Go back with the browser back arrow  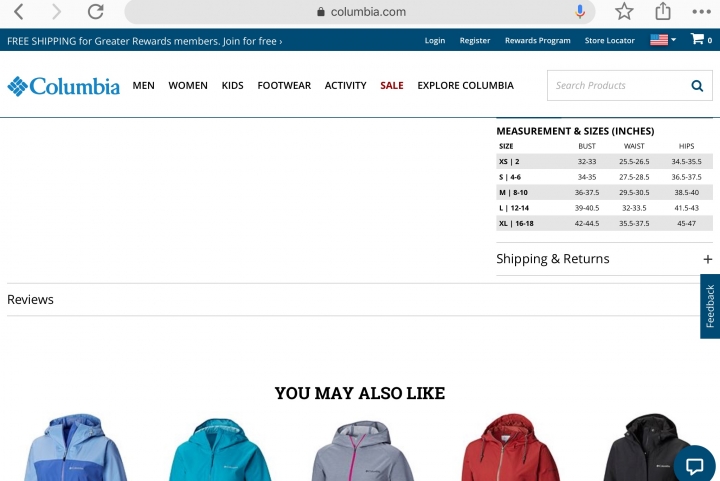(x=19, y=11)
